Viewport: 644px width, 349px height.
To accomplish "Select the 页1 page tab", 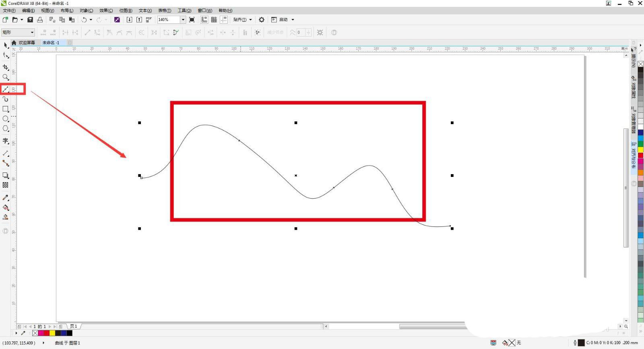I will [74, 326].
